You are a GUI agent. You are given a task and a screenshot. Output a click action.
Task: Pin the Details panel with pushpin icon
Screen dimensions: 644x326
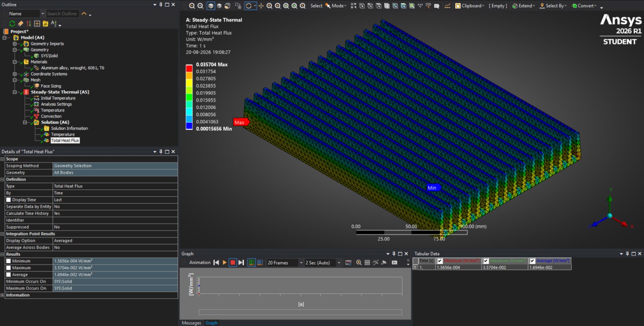coord(161,152)
